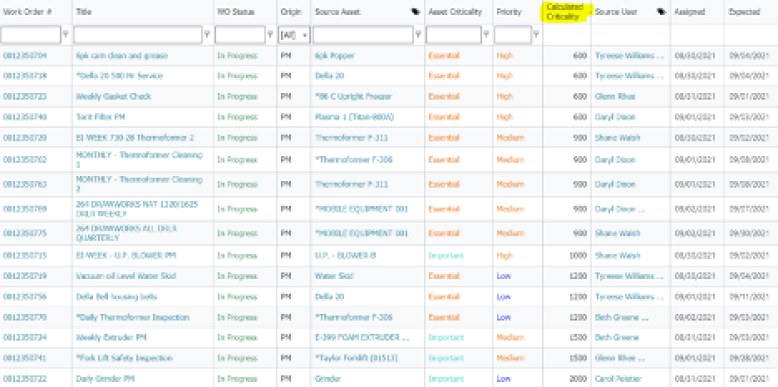778x387 pixels.
Task: Open 'BI-WEEK 730-28 Thermoformer 2' title link
Action: [x=135, y=137]
